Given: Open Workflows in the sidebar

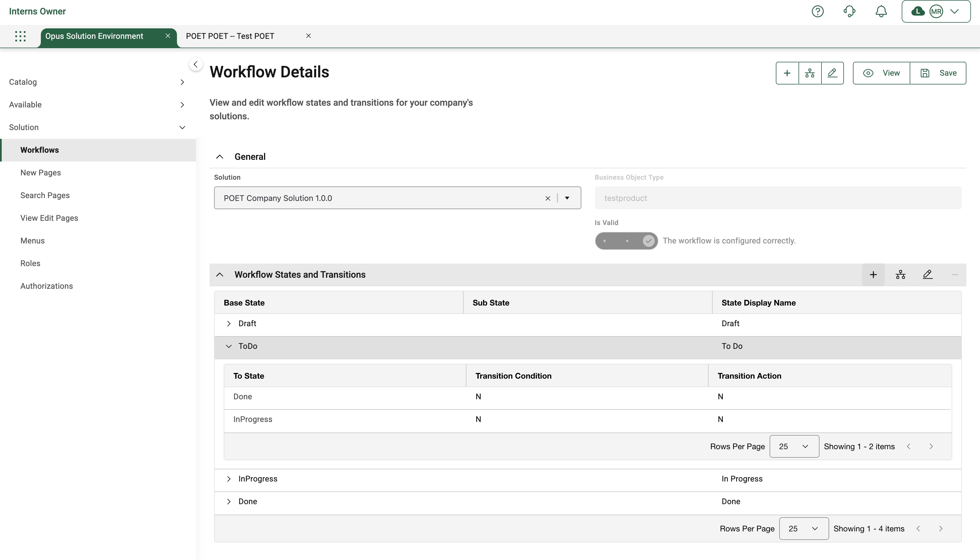Looking at the screenshot, I should click(98, 150).
